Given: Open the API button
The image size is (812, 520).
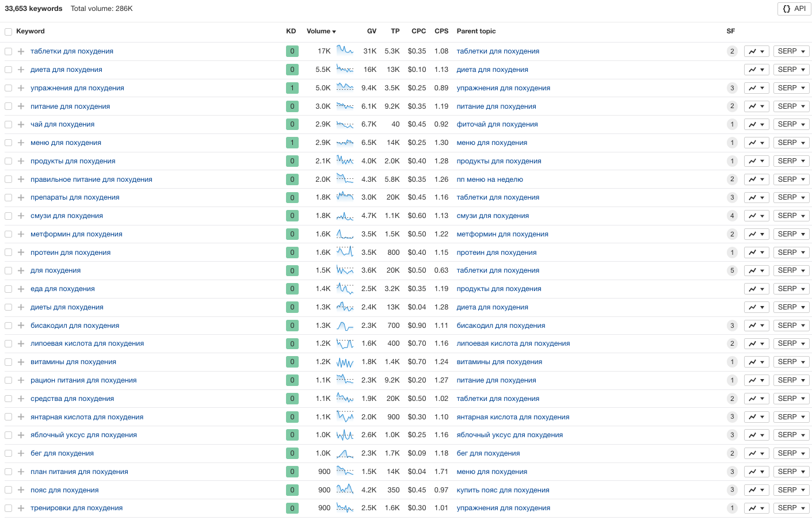Looking at the screenshot, I should coord(795,9).
